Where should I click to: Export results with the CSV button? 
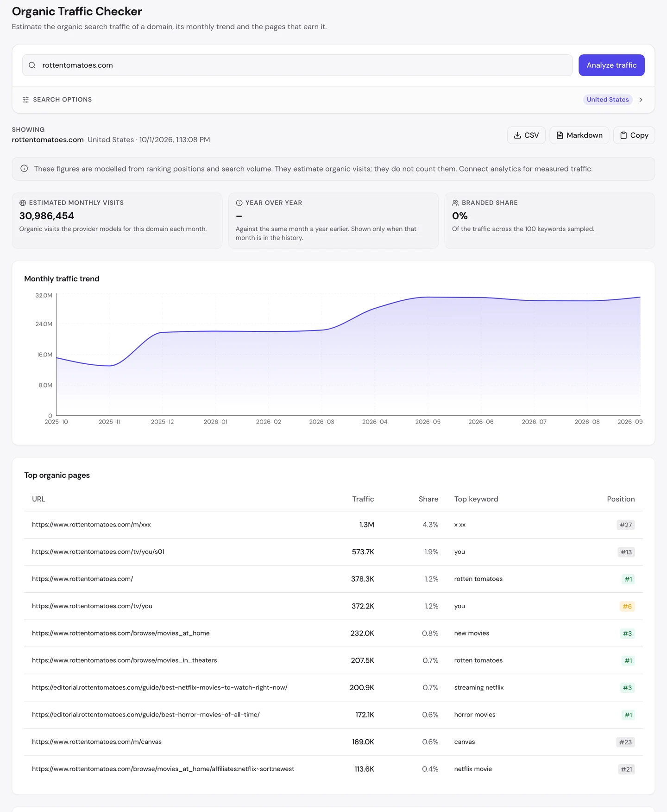click(x=526, y=135)
